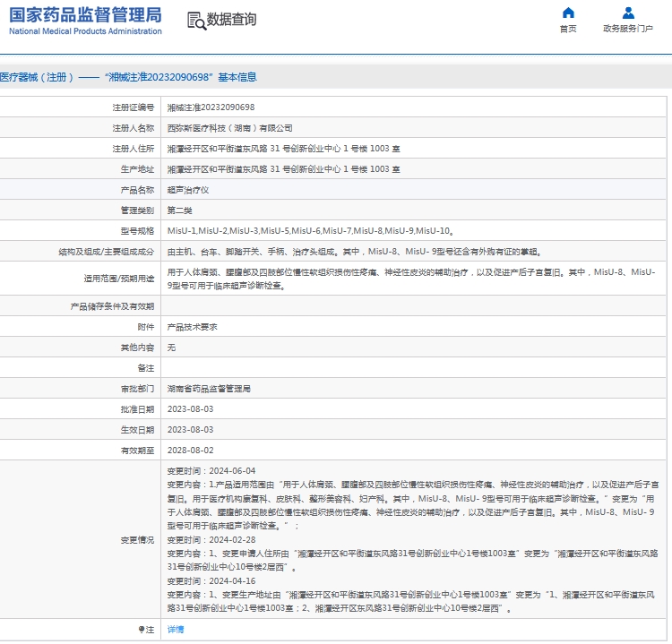Screen dimensions: 672x644
Task: Click the 有效期至 label
Action: pos(137,451)
